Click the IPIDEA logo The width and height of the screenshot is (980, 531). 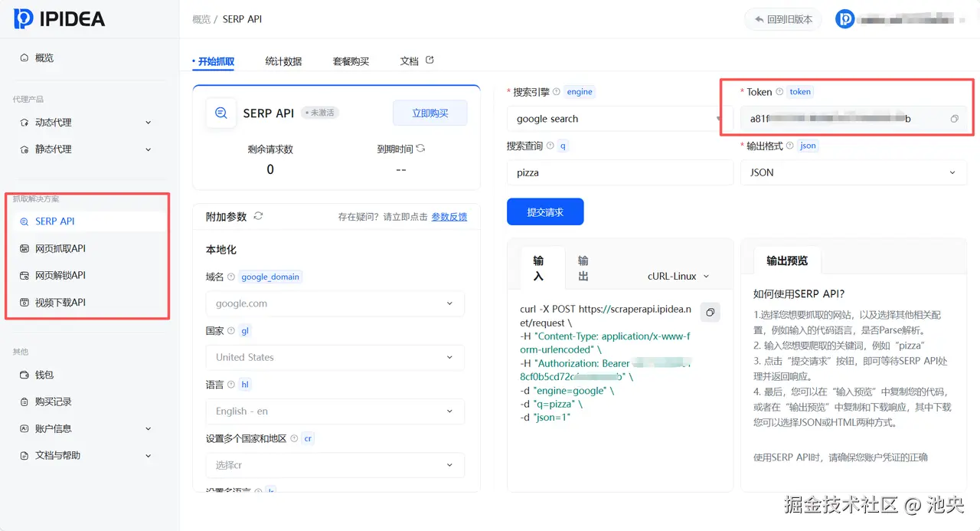(59, 19)
